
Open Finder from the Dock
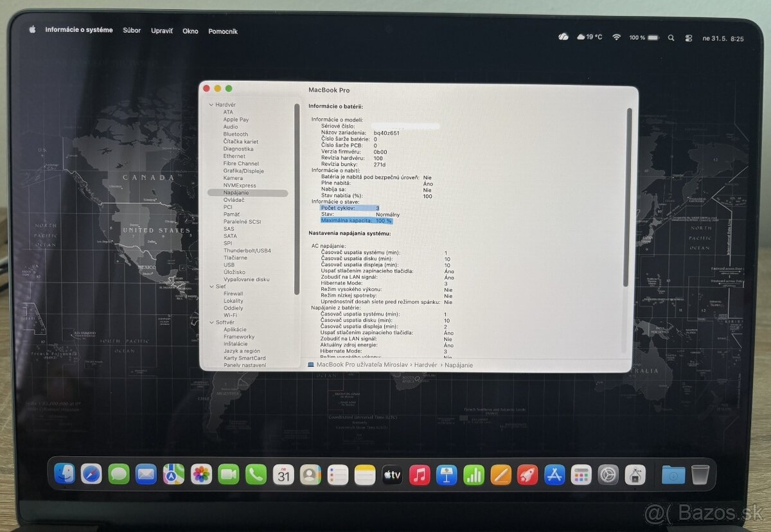64,474
